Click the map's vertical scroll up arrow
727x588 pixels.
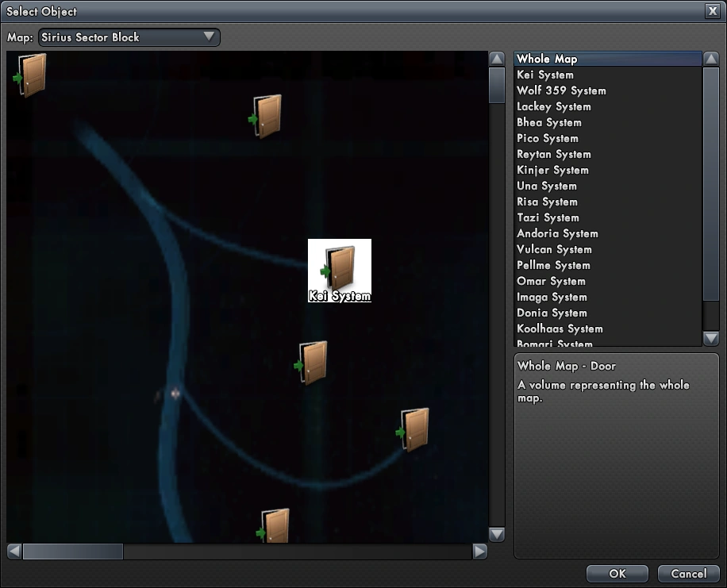click(x=497, y=59)
